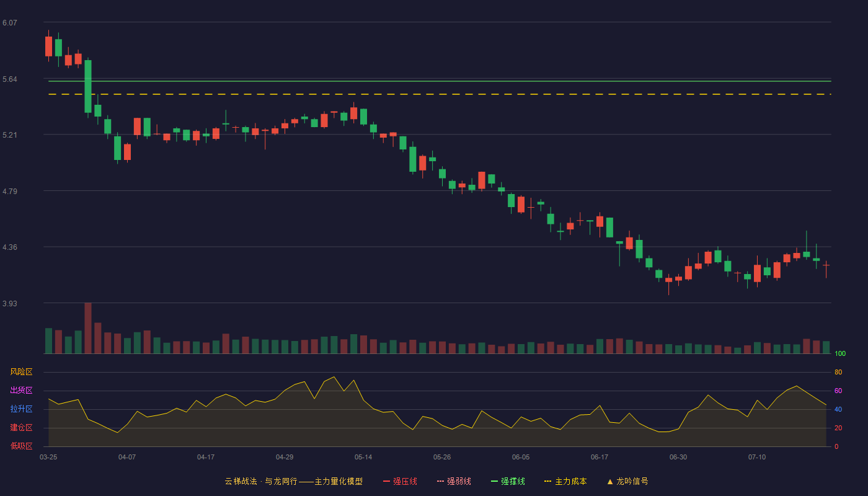Hide the 强撑线 series via legend

508,481
